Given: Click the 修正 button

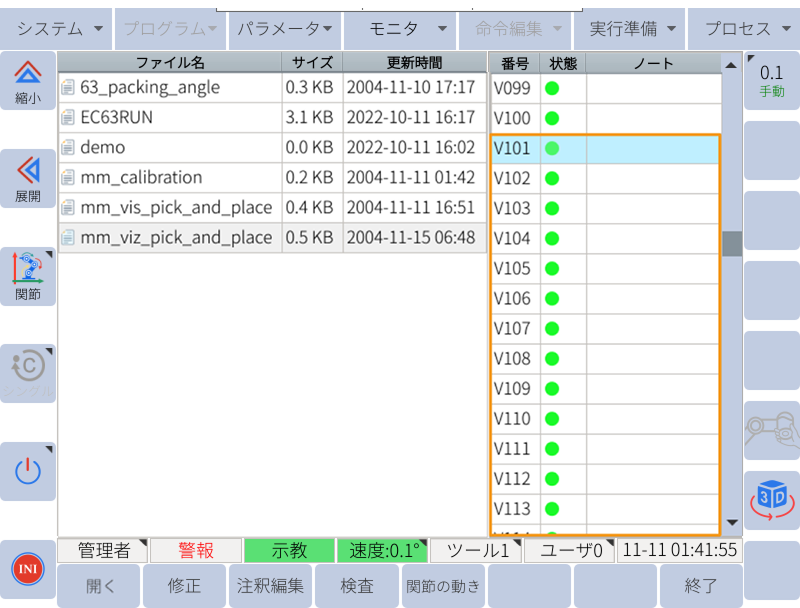Looking at the screenshot, I should point(185,586).
